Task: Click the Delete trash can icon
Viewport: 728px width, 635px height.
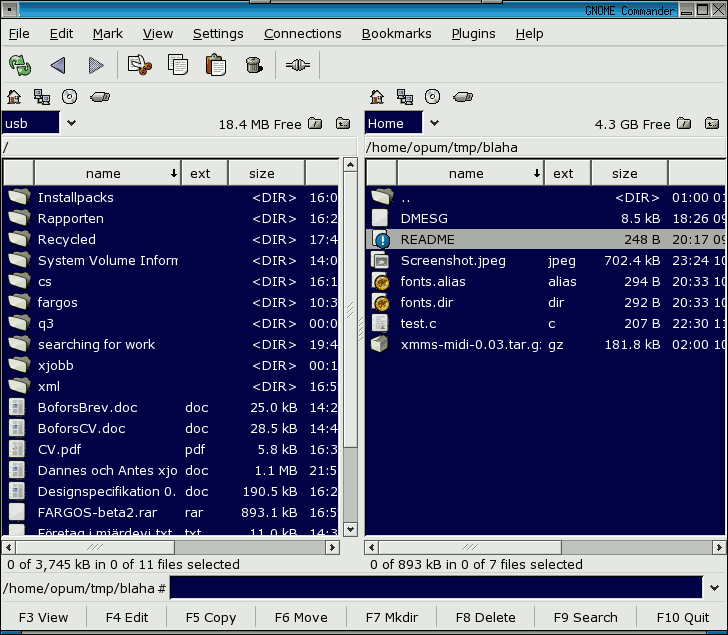Action: (254, 66)
